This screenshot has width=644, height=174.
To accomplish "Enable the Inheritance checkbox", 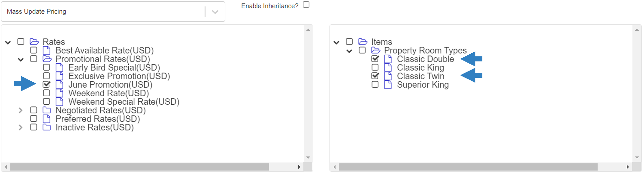I will [306, 5].
